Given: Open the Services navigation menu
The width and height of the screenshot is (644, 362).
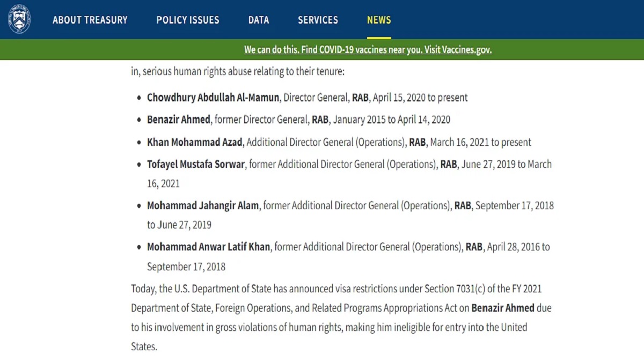Looking at the screenshot, I should click(318, 20).
